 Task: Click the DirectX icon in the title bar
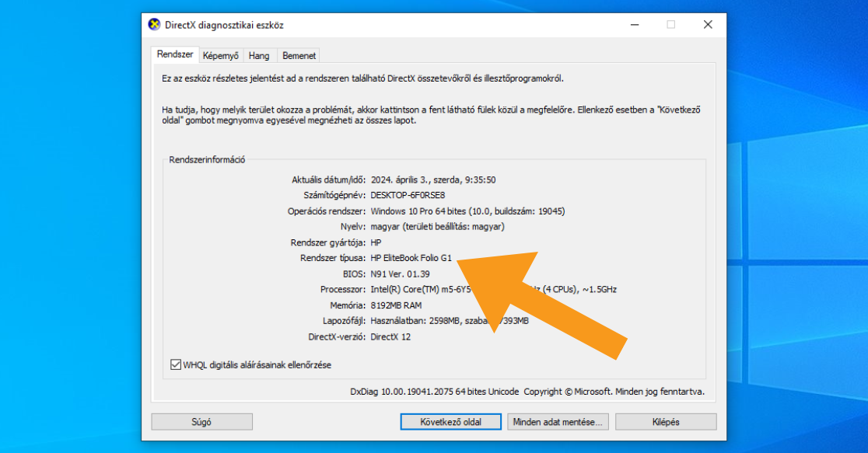(155, 25)
